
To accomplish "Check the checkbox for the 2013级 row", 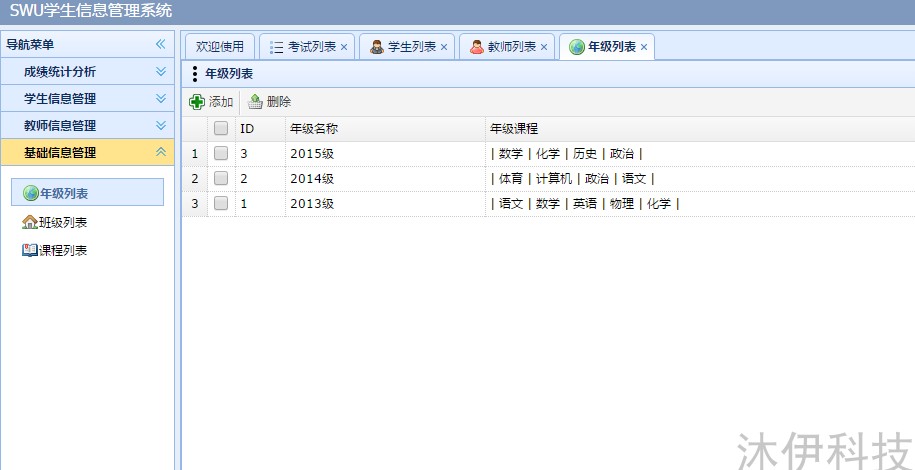I will 221,203.
